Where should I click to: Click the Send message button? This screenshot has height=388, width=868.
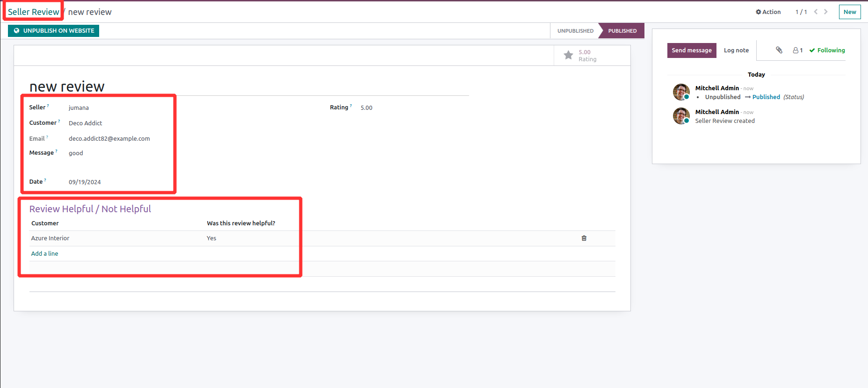tap(691, 50)
